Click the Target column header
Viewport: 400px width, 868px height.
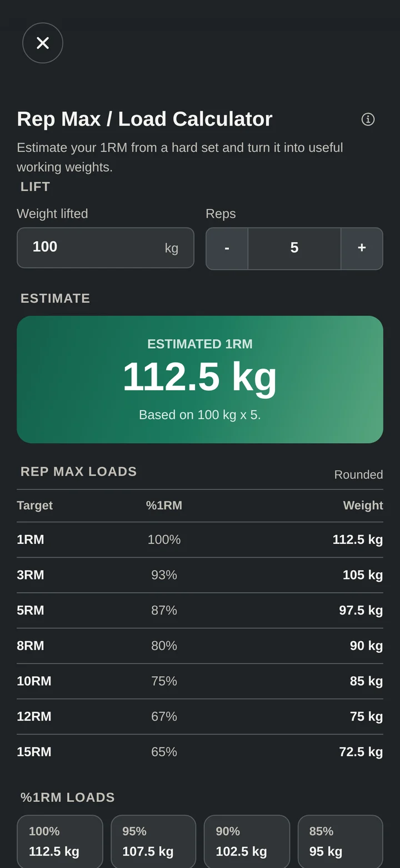pos(34,505)
